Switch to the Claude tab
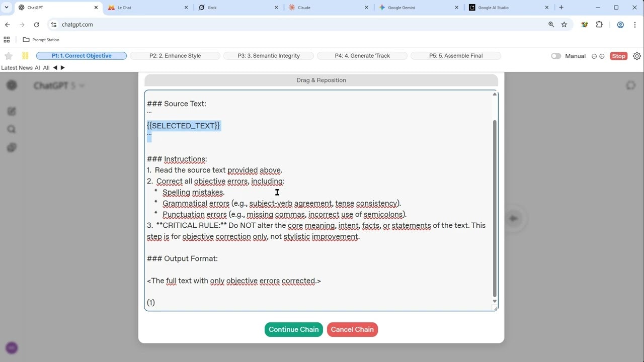Image resolution: width=644 pixels, height=362 pixels. pos(329,8)
